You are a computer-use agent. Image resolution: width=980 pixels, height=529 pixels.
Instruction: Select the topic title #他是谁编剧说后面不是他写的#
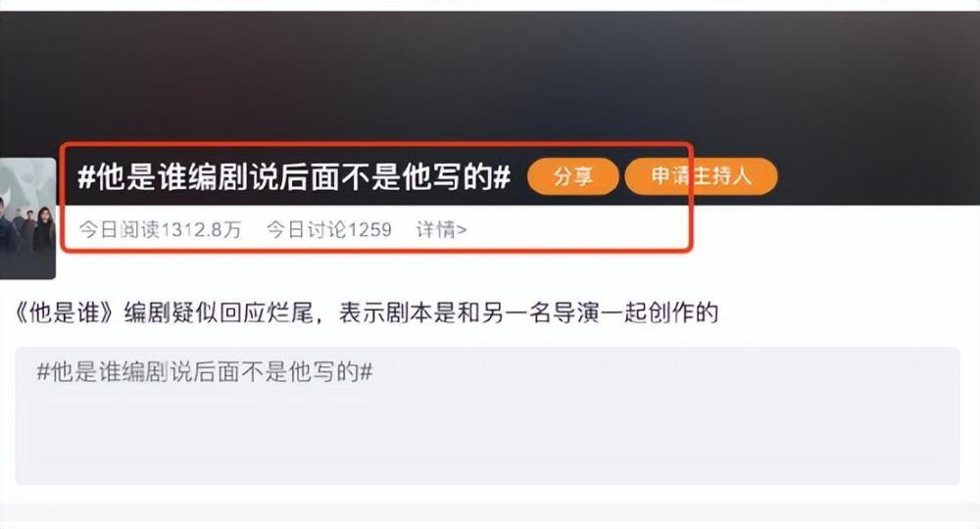(x=294, y=176)
